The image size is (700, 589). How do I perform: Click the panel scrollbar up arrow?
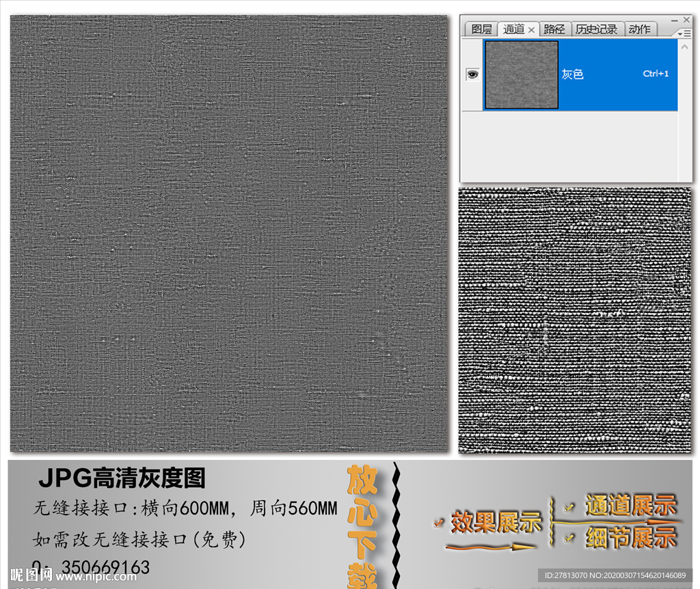[x=685, y=46]
